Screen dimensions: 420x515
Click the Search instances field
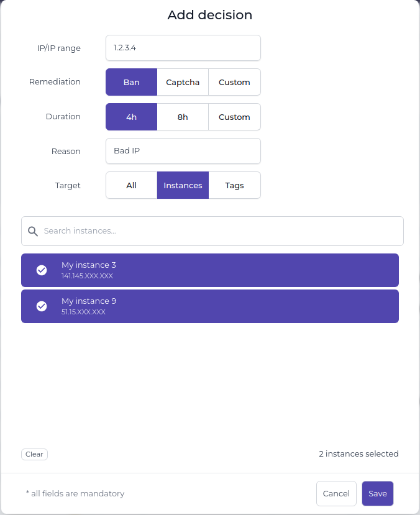pos(221,231)
